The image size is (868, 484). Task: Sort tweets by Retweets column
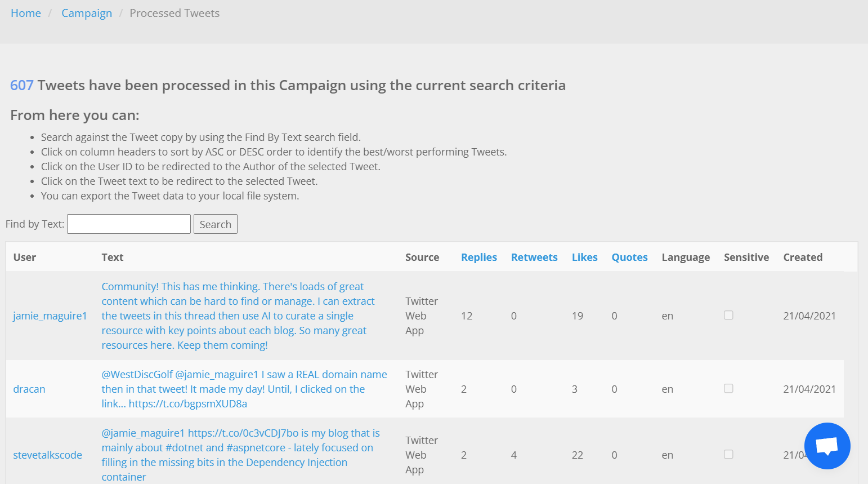click(x=534, y=257)
